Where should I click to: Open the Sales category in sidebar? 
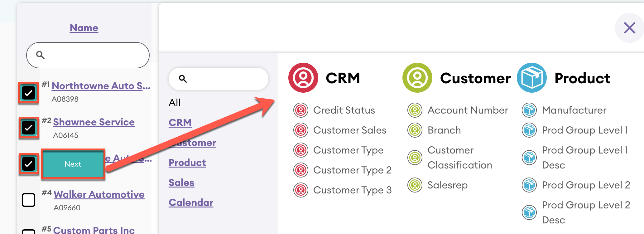coord(181,183)
